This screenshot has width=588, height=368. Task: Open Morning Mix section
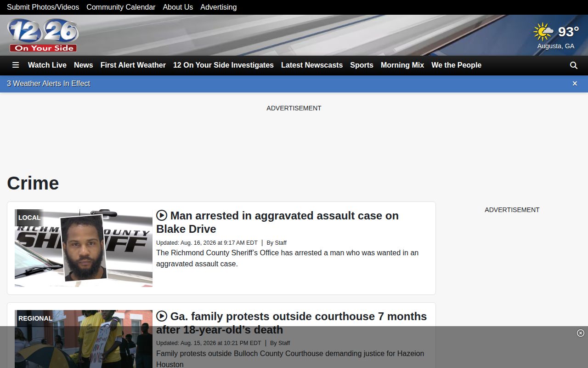coord(402,65)
